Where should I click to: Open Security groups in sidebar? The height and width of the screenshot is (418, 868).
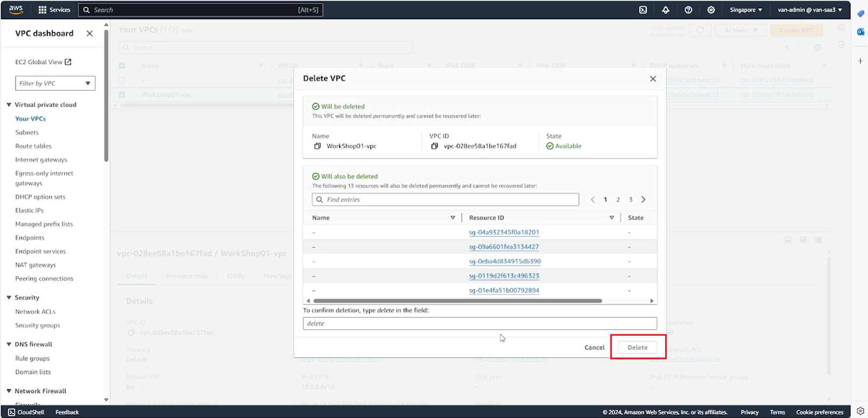pyautogui.click(x=38, y=325)
